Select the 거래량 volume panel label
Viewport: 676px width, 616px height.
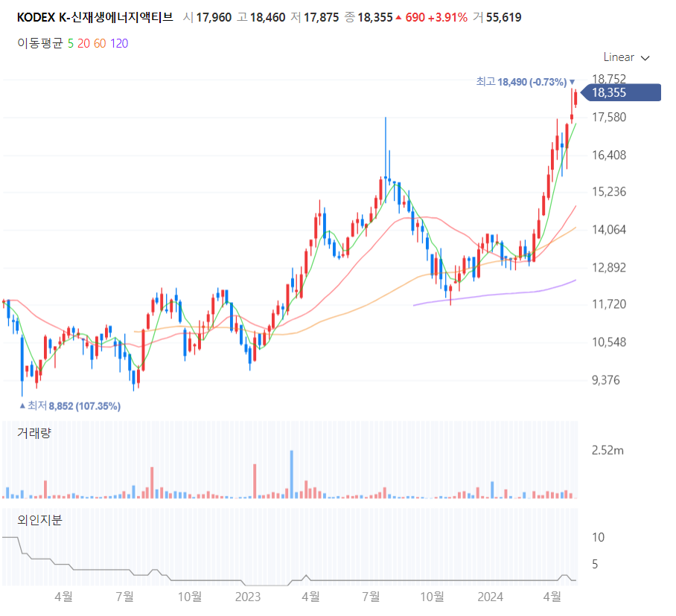[34, 433]
